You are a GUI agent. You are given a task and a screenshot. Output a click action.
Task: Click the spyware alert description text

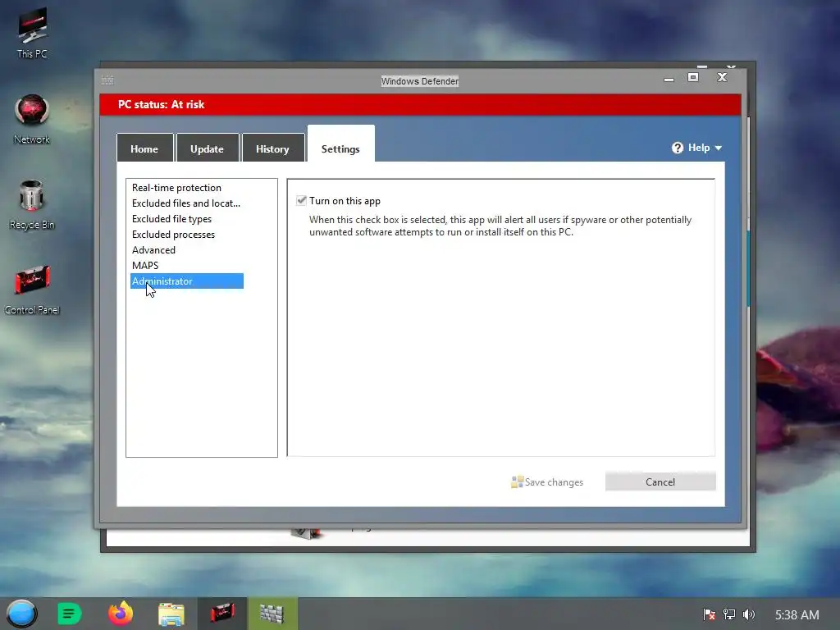point(500,226)
